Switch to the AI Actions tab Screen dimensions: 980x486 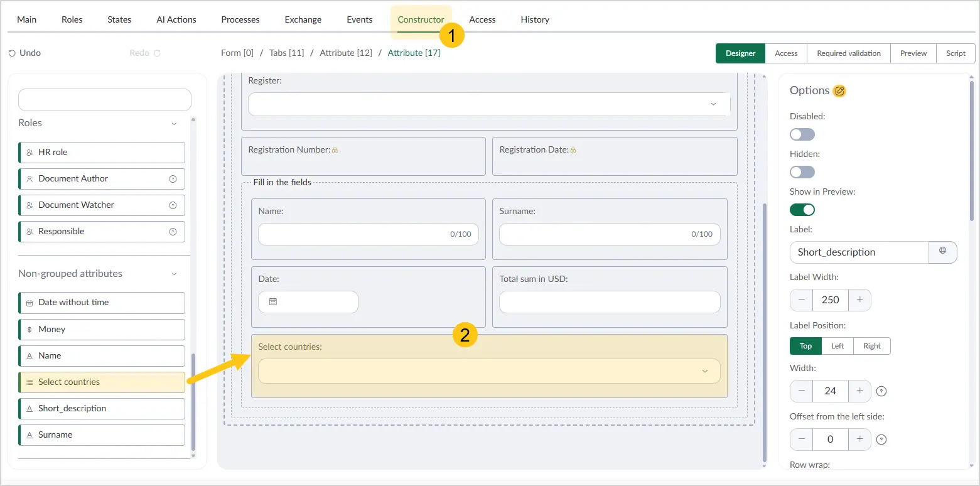tap(176, 19)
